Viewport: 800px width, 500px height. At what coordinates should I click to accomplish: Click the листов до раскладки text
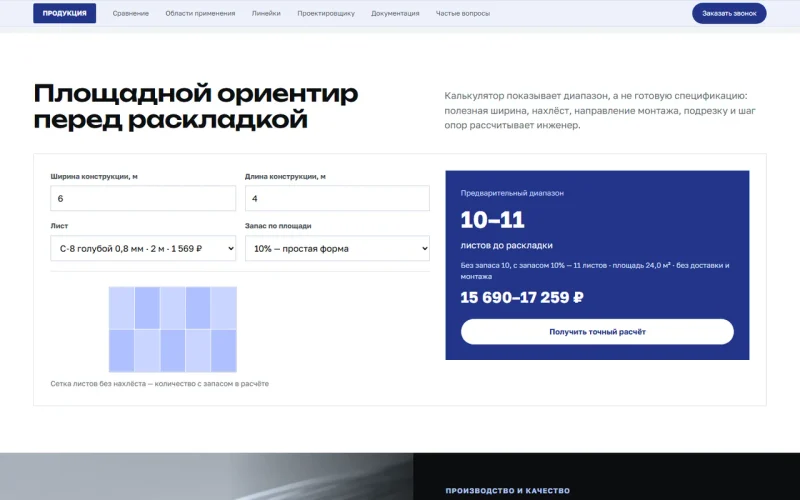point(506,245)
